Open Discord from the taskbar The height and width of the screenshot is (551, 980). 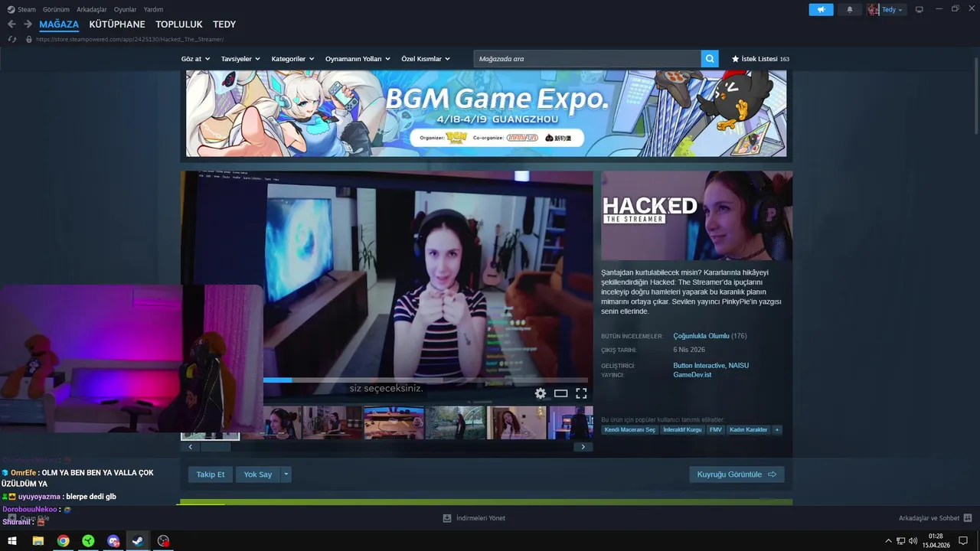(113, 540)
